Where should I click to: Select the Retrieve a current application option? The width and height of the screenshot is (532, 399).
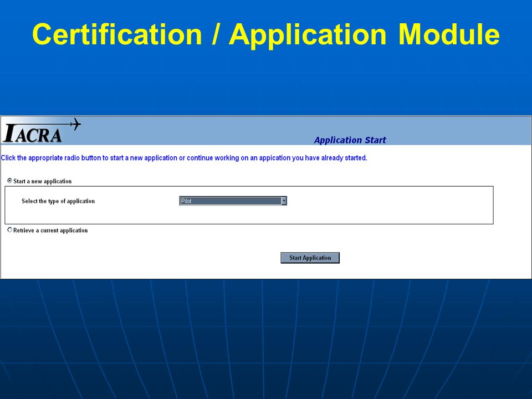(10, 230)
